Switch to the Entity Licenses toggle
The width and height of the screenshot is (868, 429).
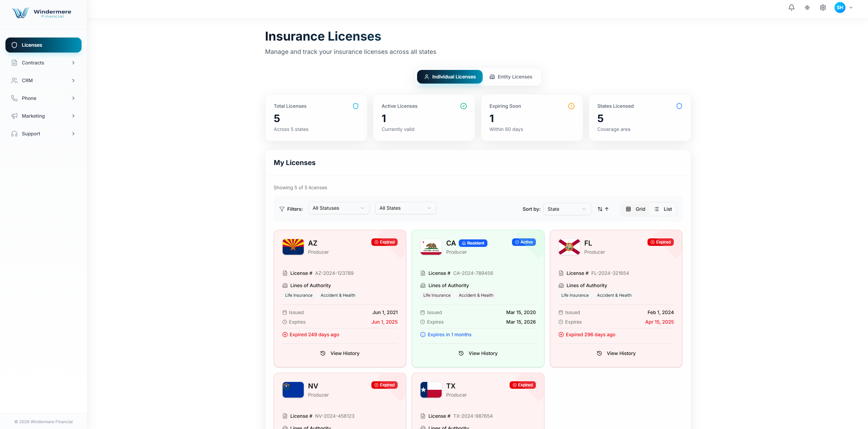pos(511,76)
